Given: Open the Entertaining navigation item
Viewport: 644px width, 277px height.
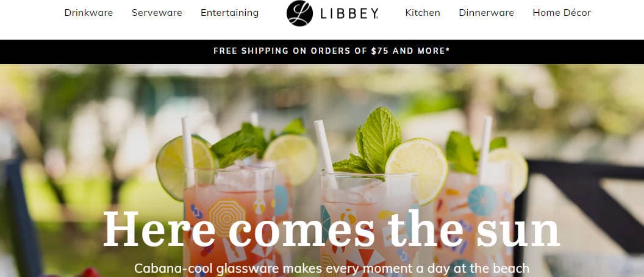Looking at the screenshot, I should pyautogui.click(x=229, y=13).
